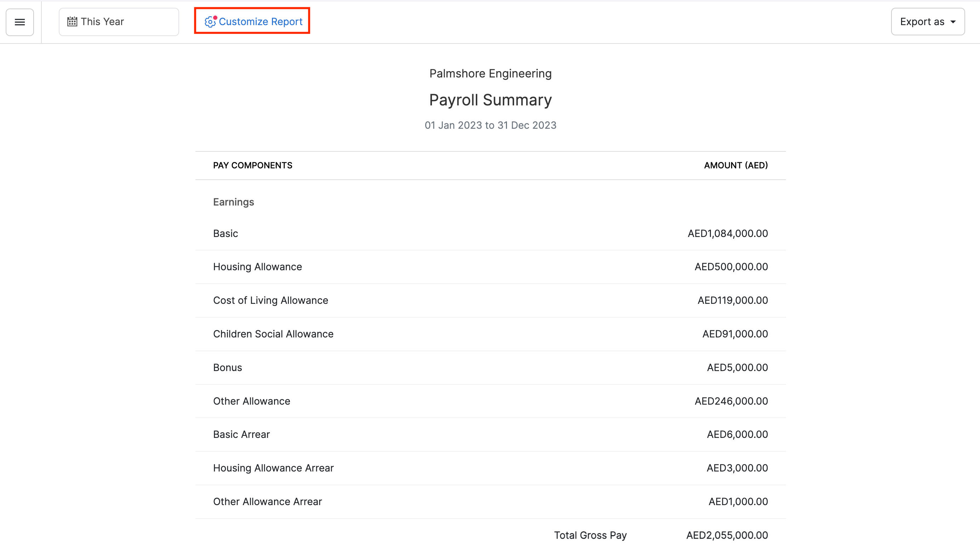Click the Total Gross Pay amount
The height and width of the screenshot is (544, 980).
(x=727, y=535)
